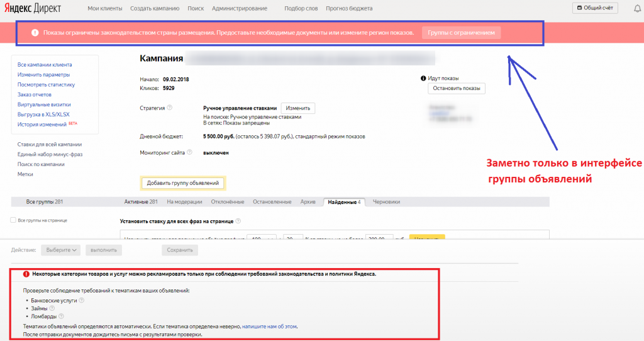Open Прогноз бюджета in the top menu
This screenshot has width=644, height=341.
click(x=349, y=8)
